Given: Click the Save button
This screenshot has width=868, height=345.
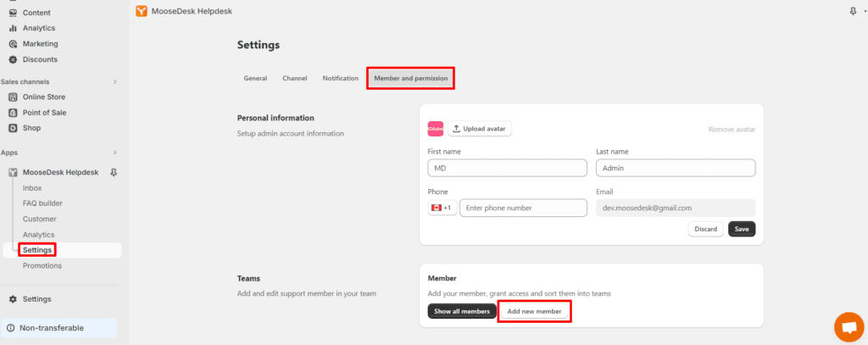Looking at the screenshot, I should pos(742,229).
